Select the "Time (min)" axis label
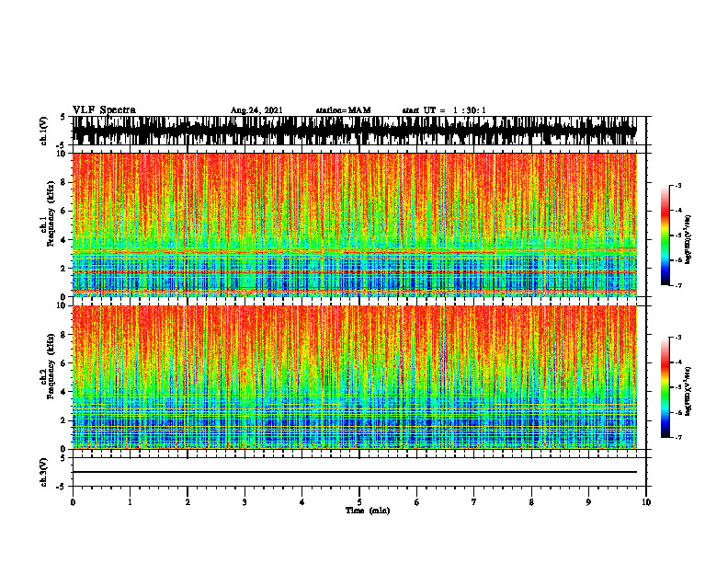Viewport: 728px width, 563px height. point(368,511)
